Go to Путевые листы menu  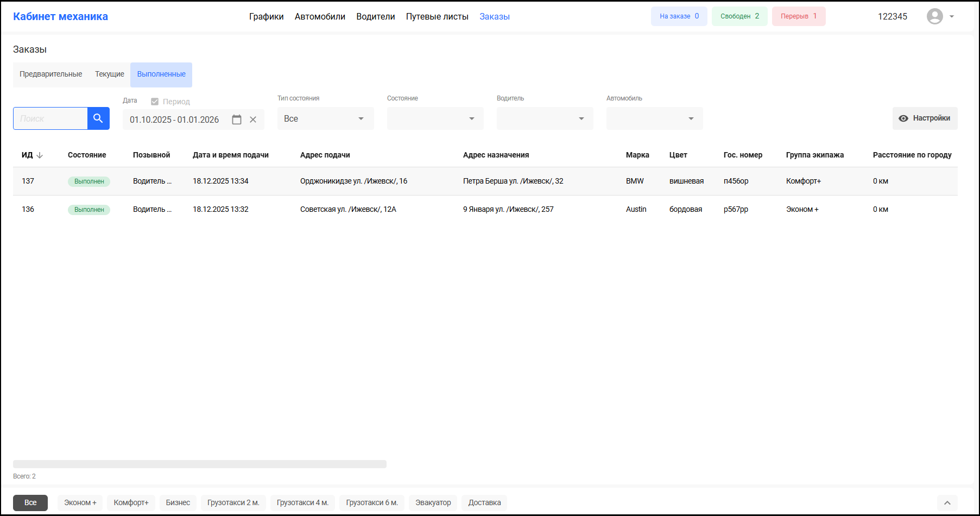click(x=437, y=17)
